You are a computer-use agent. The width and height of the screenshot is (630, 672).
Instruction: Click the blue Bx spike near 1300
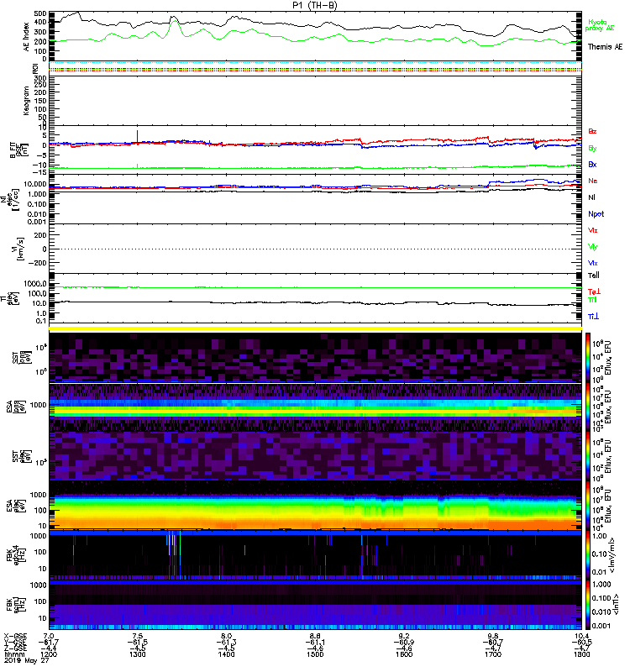point(137,136)
